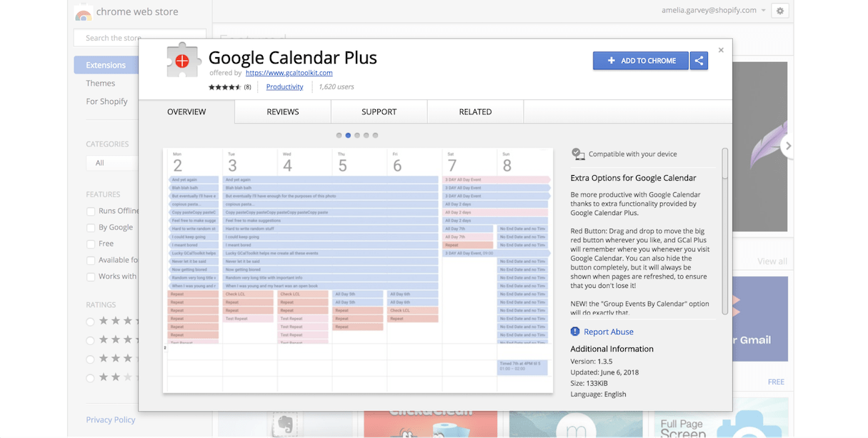Click the Additional Information heading
Screen dimensions: 868x438
click(612, 349)
